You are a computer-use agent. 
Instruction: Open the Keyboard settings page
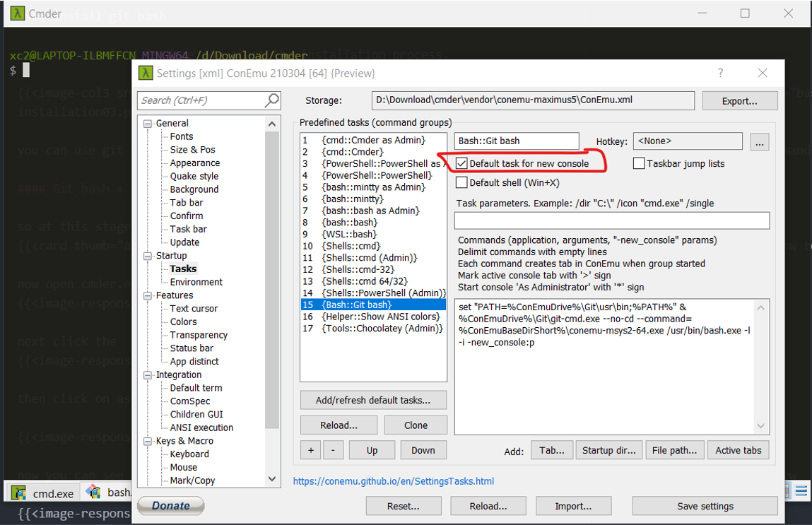pos(189,454)
